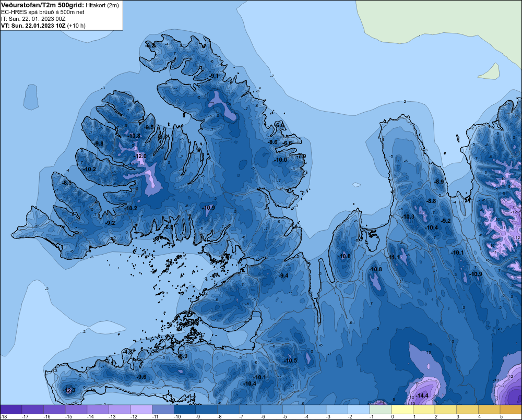Pick the pale yellow swatch between 0 and 1

point(402,410)
